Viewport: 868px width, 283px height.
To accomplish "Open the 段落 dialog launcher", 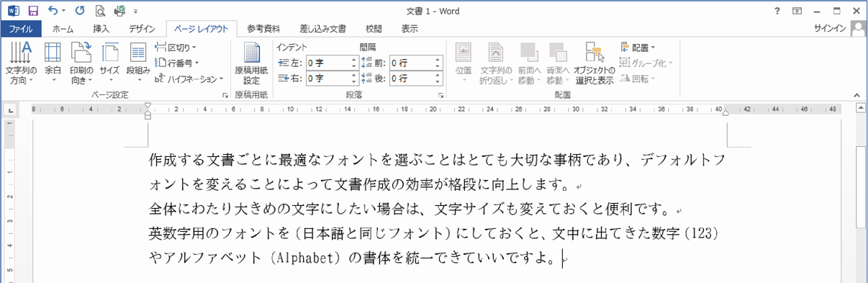I will click(440, 95).
